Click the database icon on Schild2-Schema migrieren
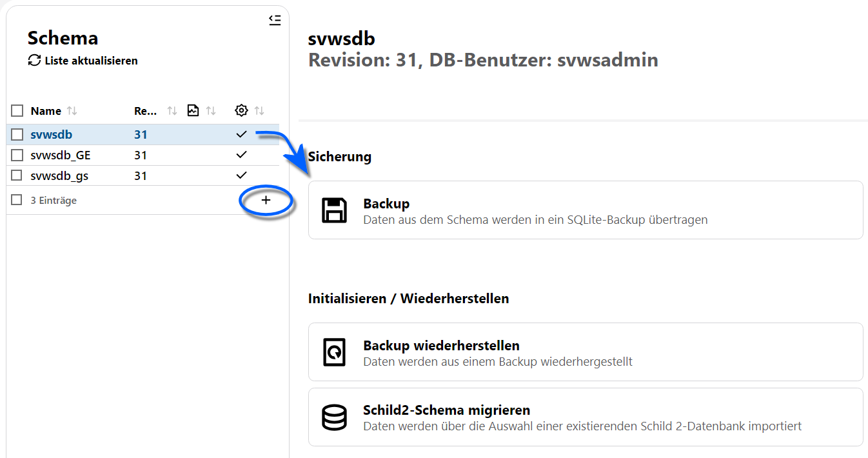Viewport: 868px width, 458px height. tap(334, 417)
